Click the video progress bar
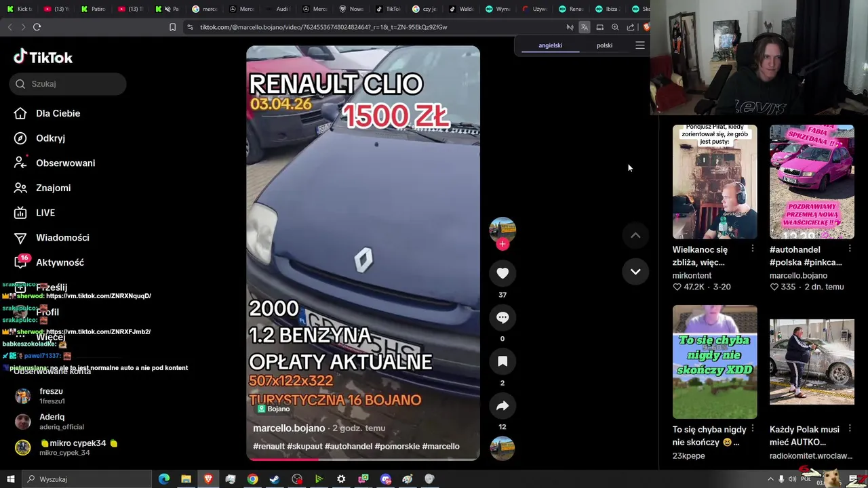Viewport: 868px width, 488px height. coord(363,459)
